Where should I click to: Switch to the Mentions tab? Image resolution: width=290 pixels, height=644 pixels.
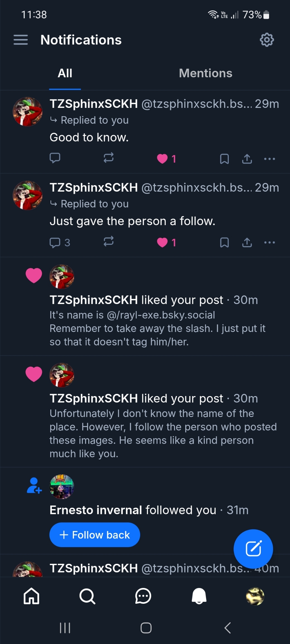(x=206, y=73)
